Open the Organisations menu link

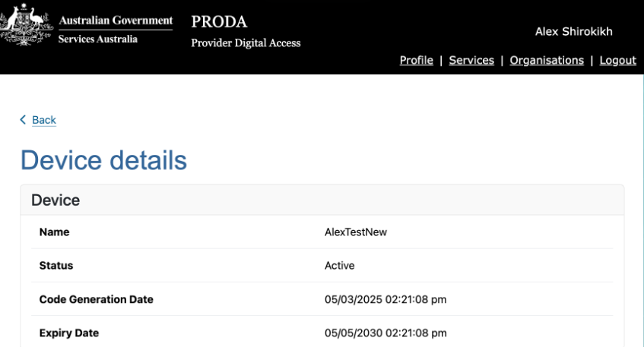[x=547, y=60]
